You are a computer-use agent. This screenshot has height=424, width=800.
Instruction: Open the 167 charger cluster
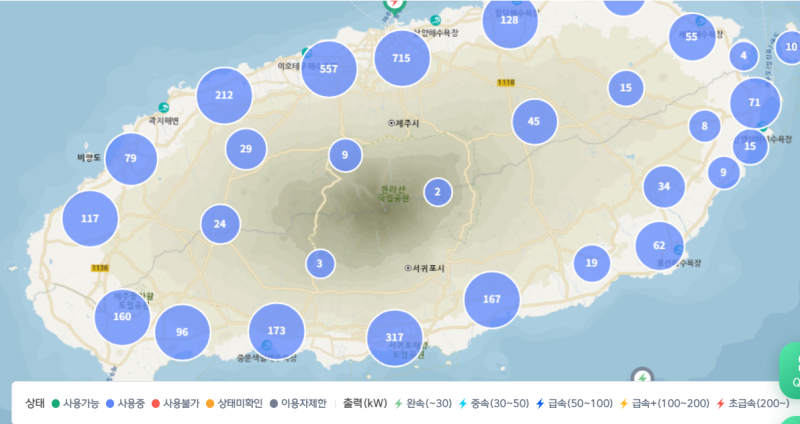(492, 300)
